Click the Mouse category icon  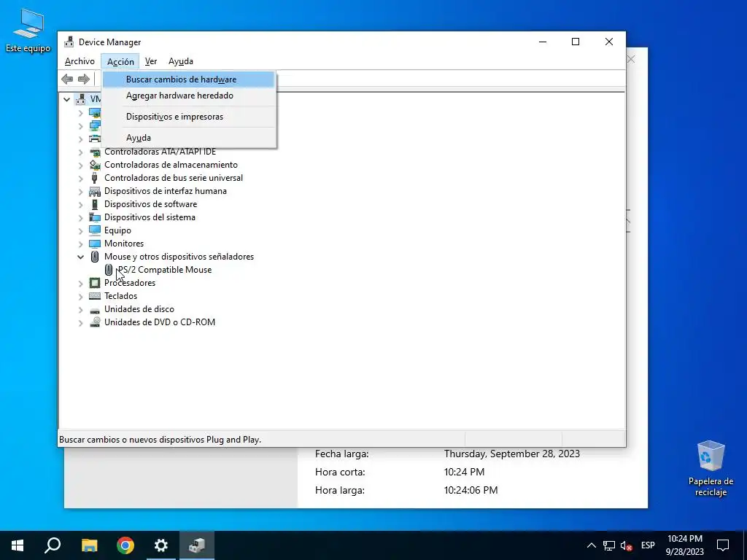(x=95, y=257)
